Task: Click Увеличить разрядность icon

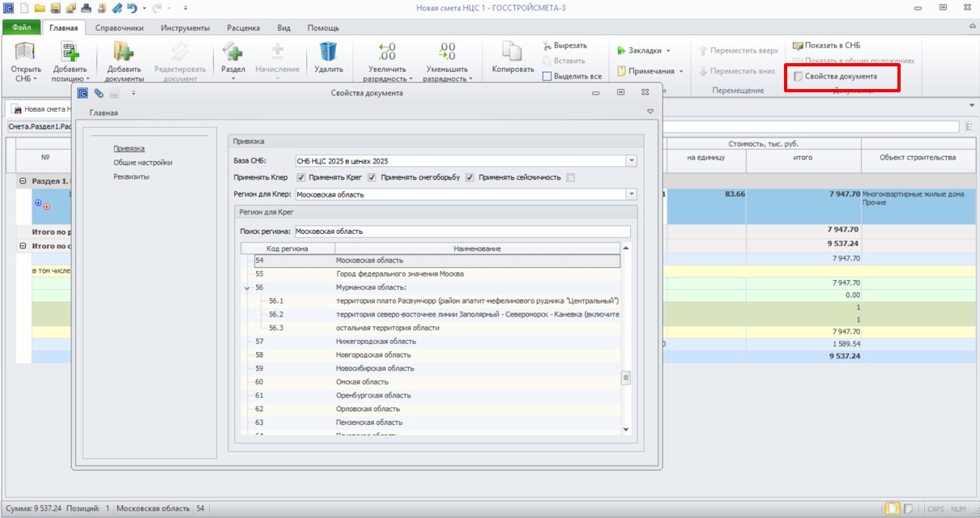Action: pyautogui.click(x=387, y=52)
